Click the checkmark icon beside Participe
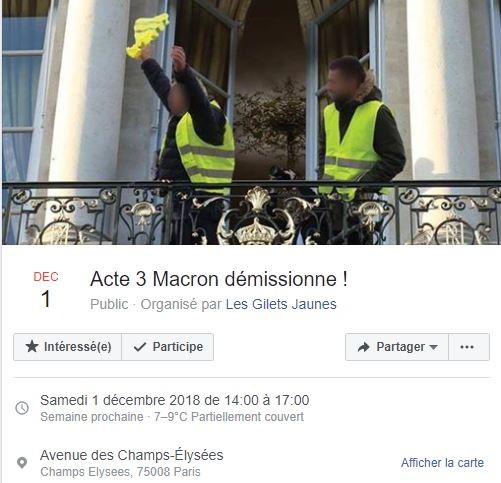Screen dimensions: 501x483 point(140,347)
